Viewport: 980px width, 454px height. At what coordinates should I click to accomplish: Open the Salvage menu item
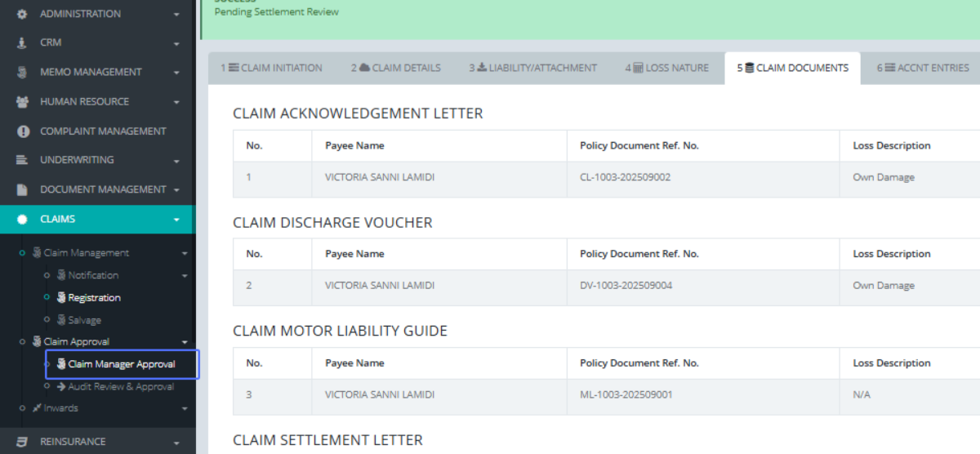(x=84, y=320)
